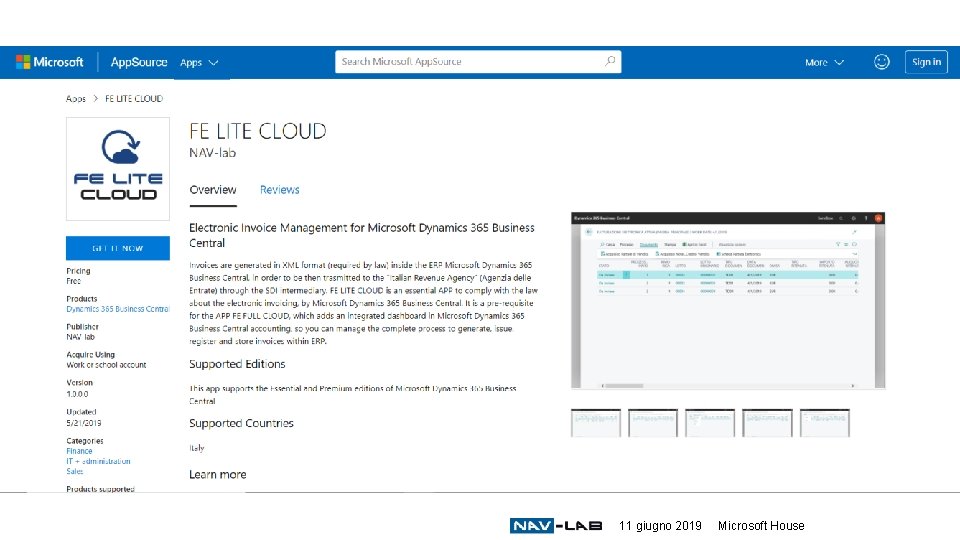960x540 pixels.
Task: Click the updated date 5/21/2019
Action: click(x=83, y=423)
